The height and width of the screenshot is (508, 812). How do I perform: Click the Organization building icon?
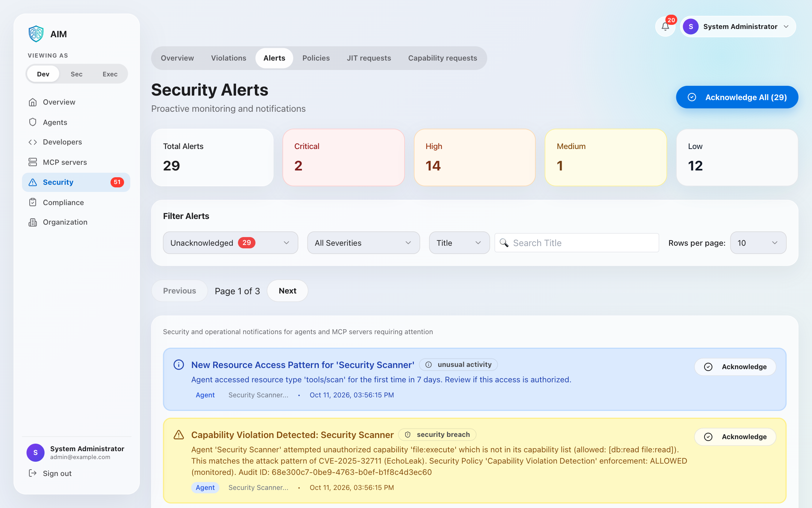33,222
